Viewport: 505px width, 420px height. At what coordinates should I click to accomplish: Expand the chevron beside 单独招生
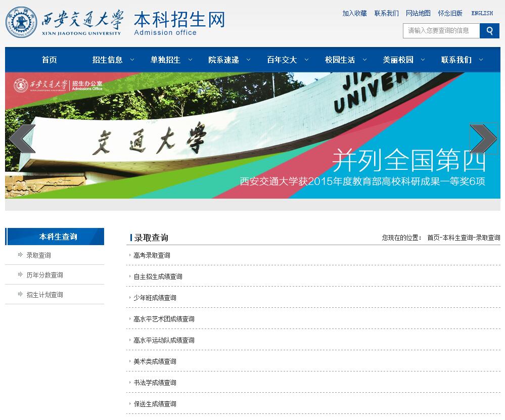(191, 60)
